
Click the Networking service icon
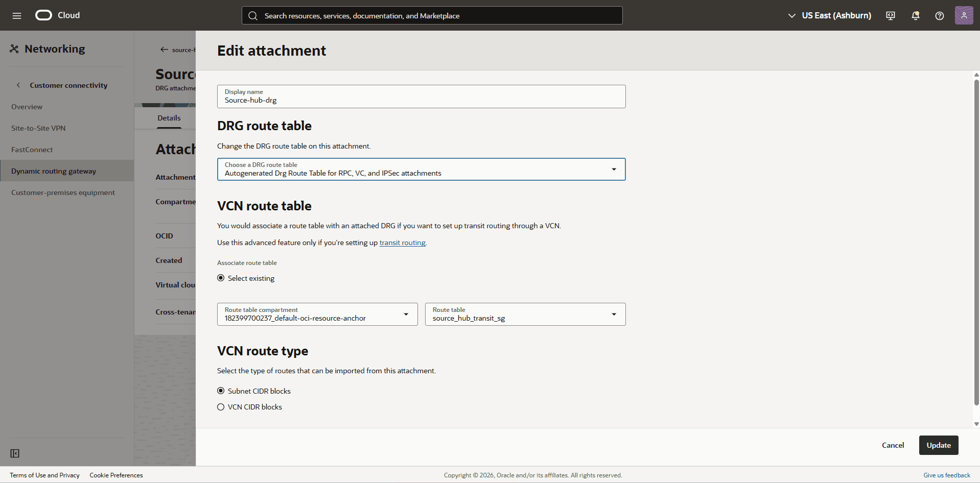click(14, 49)
